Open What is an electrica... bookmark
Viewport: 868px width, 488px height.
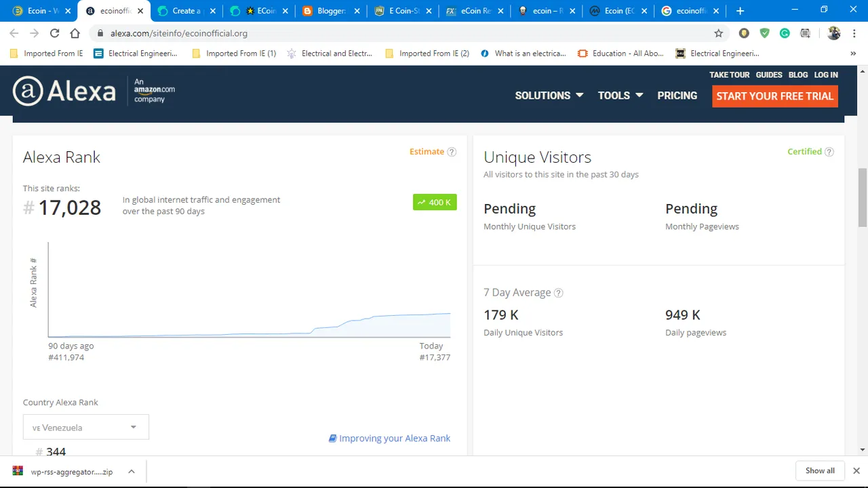pos(524,54)
